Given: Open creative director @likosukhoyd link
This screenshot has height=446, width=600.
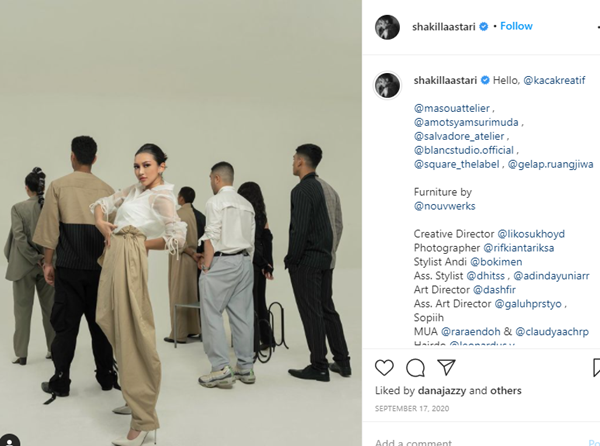Looking at the screenshot, I should pos(531,234).
